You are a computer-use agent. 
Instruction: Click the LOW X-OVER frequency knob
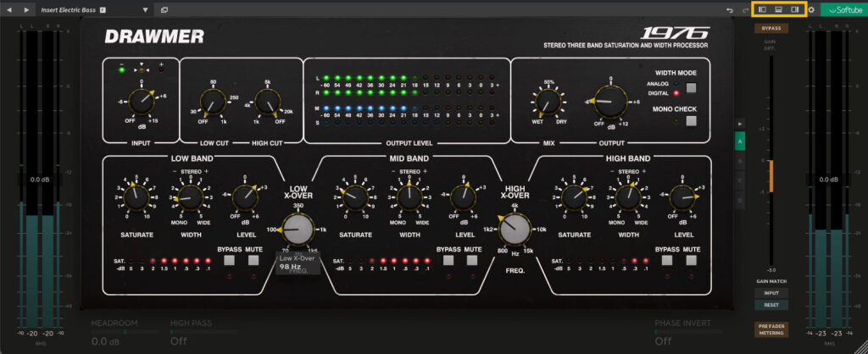coord(298,229)
